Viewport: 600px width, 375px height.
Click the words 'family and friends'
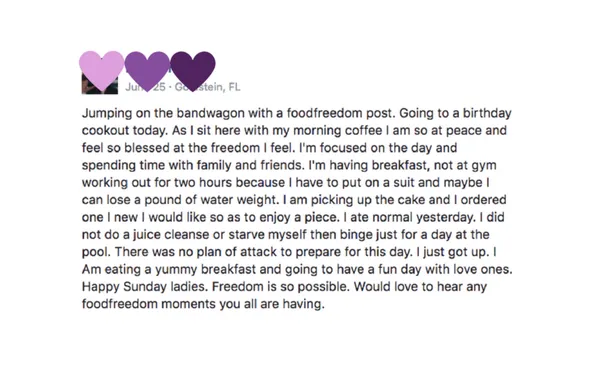[249, 165]
